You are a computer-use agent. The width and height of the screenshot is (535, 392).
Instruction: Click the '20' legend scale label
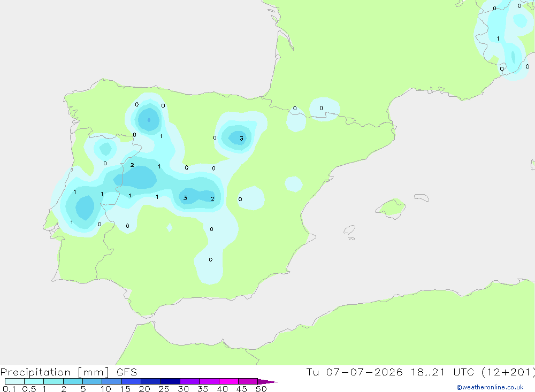144,389
